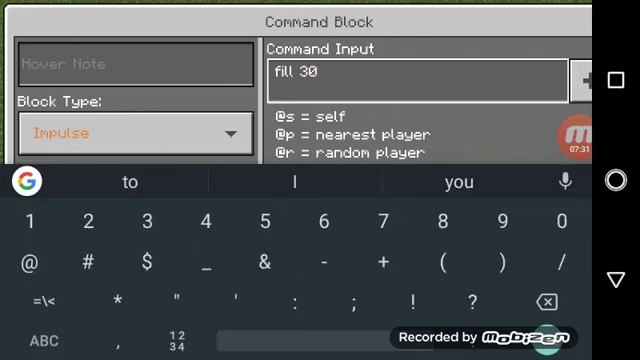
Task: Tap the plus button beside Command Input
Action: pyautogui.click(x=581, y=81)
